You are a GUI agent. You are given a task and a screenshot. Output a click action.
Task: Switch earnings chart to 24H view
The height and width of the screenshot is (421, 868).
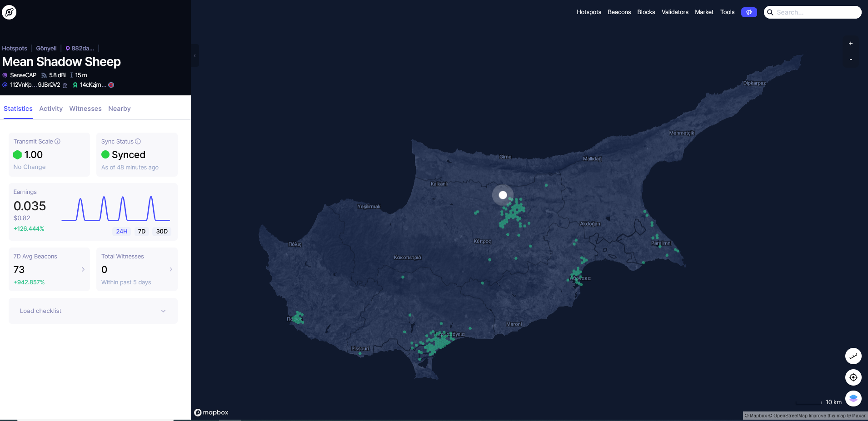(121, 232)
